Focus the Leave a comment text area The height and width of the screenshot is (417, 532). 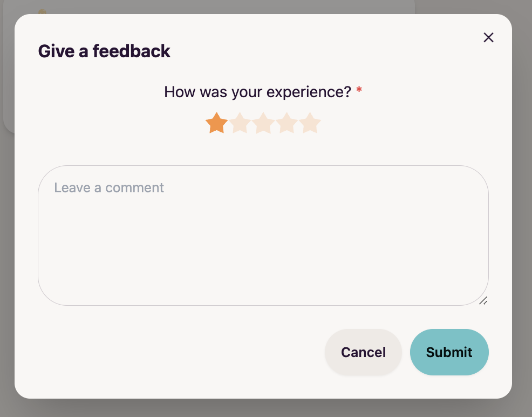click(263, 236)
